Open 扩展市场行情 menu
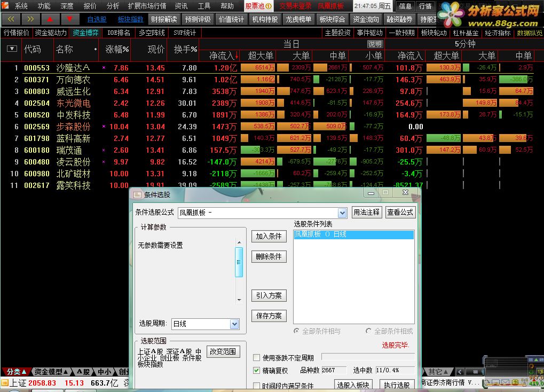 147,6
